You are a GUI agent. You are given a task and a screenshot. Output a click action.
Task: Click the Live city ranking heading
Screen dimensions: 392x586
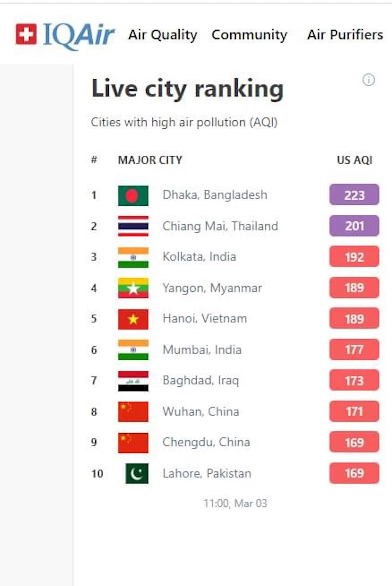[x=187, y=89]
